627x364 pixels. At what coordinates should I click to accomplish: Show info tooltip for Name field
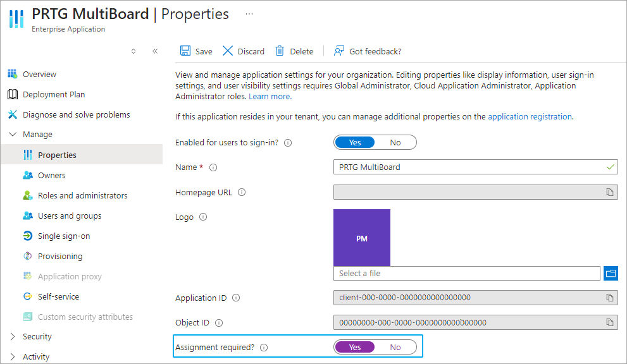213,167
